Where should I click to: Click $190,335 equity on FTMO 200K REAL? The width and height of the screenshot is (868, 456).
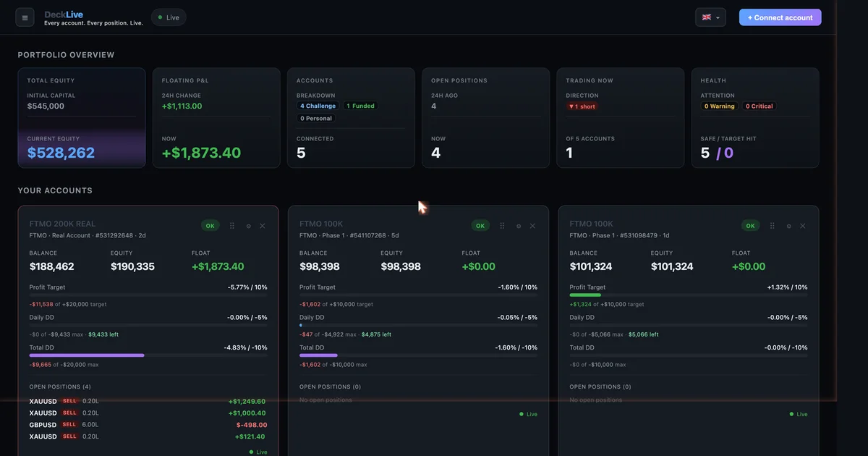[132, 266]
